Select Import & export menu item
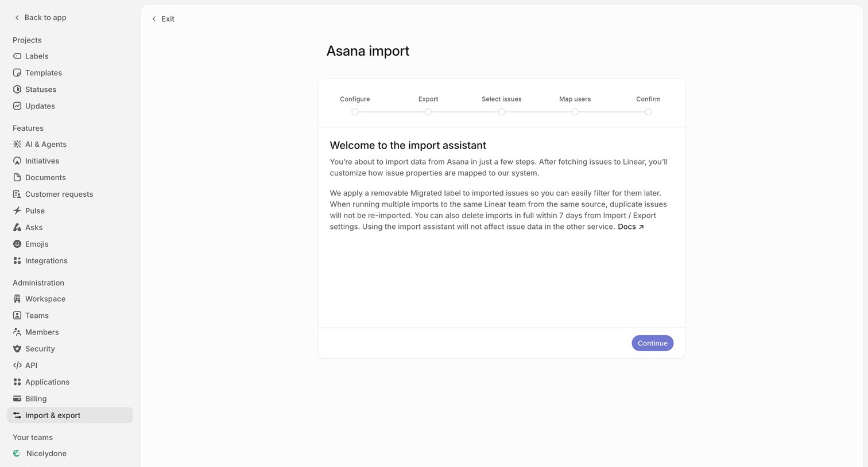868x467 pixels. 70,415
